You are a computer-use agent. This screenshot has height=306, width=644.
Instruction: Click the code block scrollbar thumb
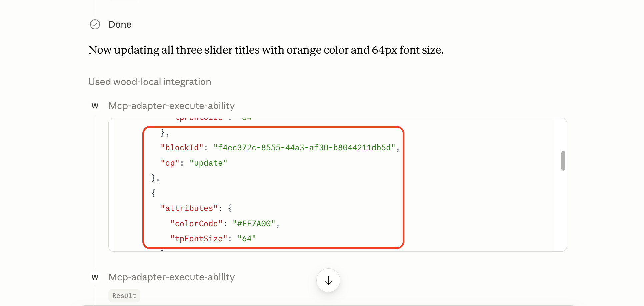tap(563, 161)
